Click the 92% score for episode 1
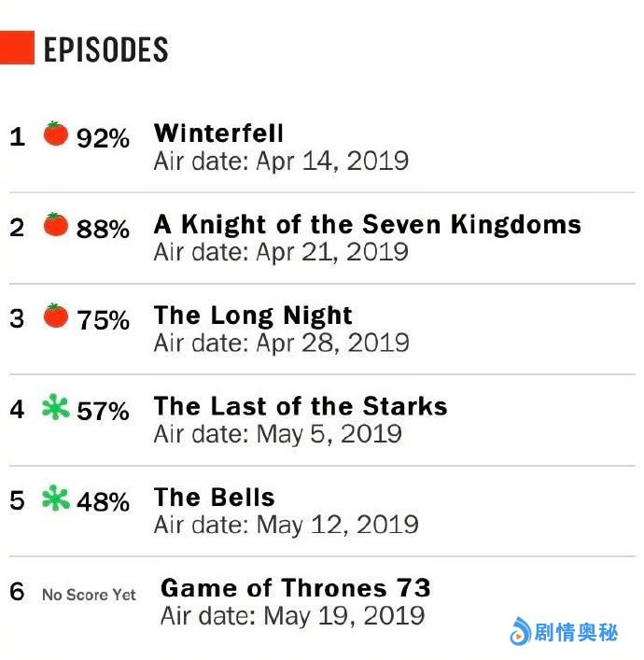Viewport: 644px width, 660px height. 103,138
